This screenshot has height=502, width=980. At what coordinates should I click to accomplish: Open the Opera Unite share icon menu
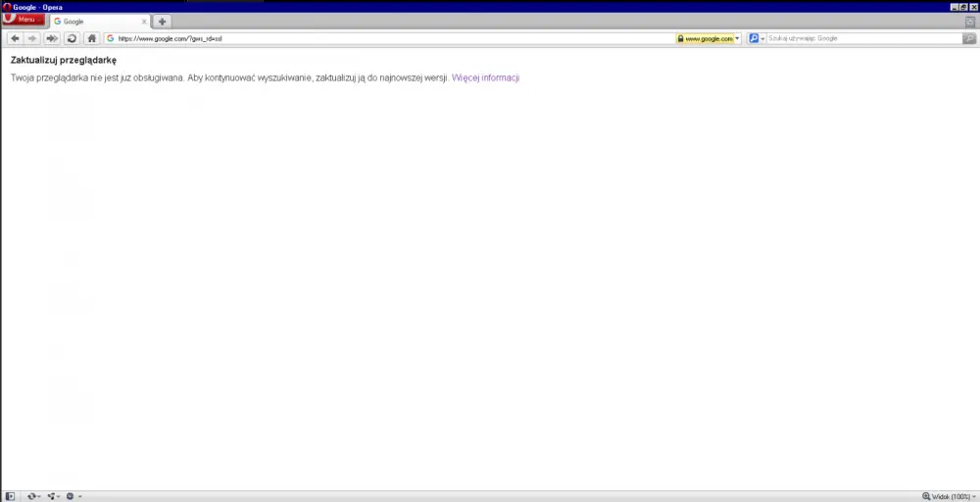pyautogui.click(x=53, y=496)
